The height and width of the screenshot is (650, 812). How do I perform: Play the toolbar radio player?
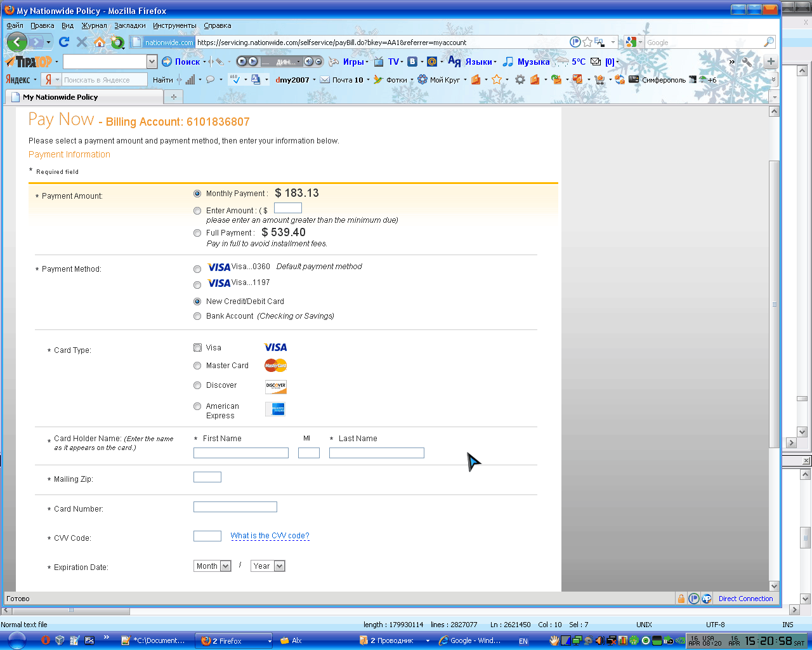[x=253, y=62]
